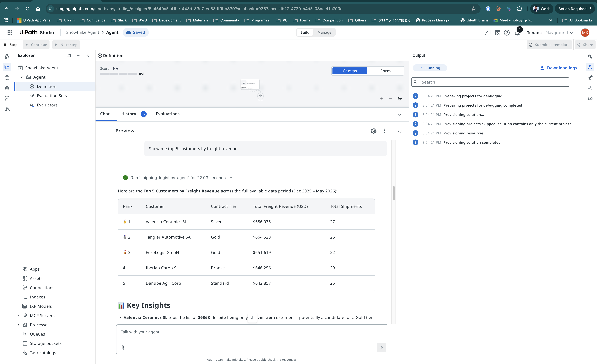Screen dimensions: 597x364
Task: Open Connections in the resources list
Action: pyautogui.click(x=42, y=288)
